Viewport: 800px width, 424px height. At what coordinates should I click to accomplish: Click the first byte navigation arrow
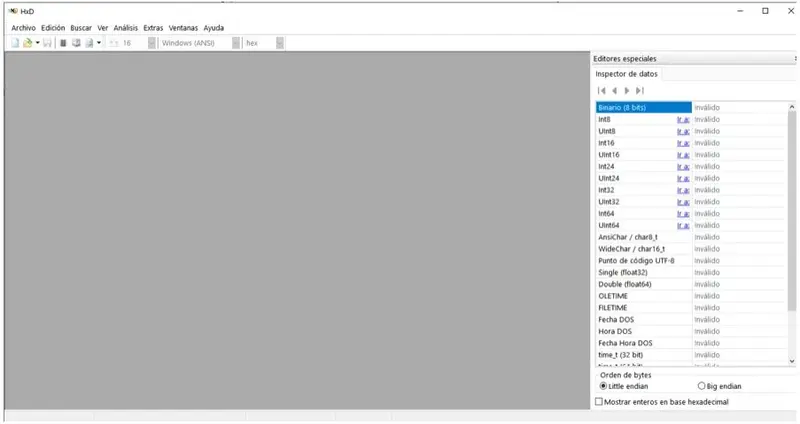point(602,91)
